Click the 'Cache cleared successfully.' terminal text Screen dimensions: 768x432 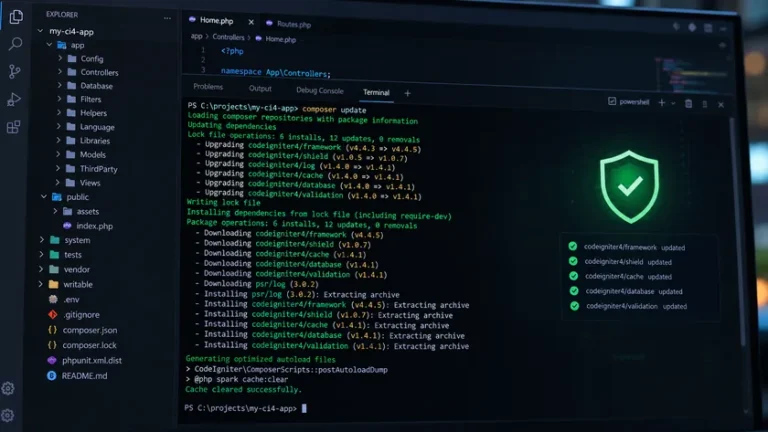tap(243, 389)
